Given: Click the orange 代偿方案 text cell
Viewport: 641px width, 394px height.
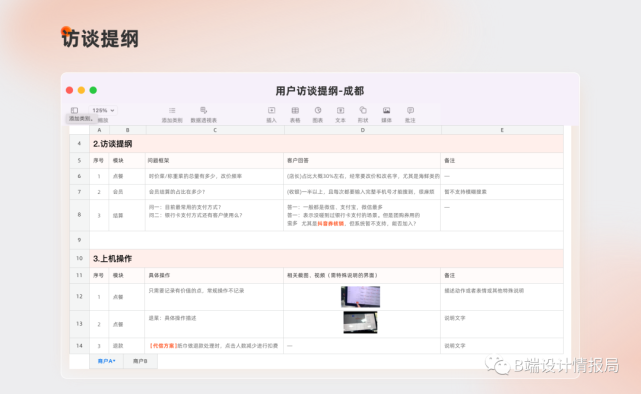Looking at the screenshot, I should 214,346.
